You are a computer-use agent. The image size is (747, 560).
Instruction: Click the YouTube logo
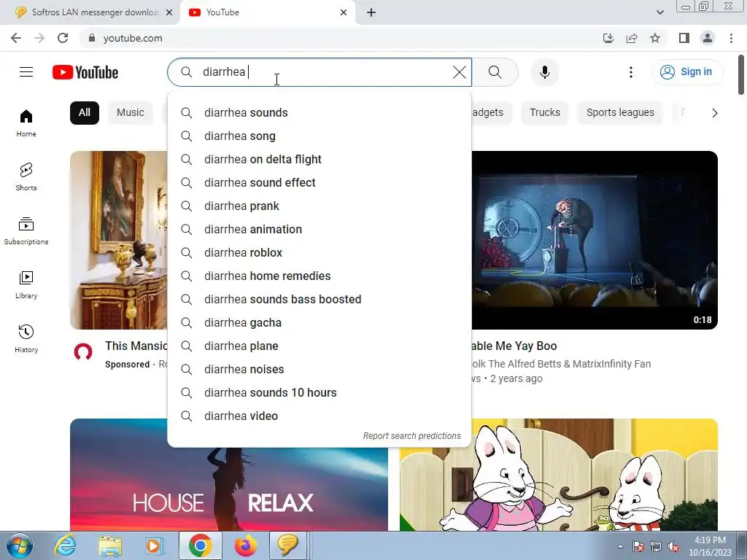pos(85,72)
